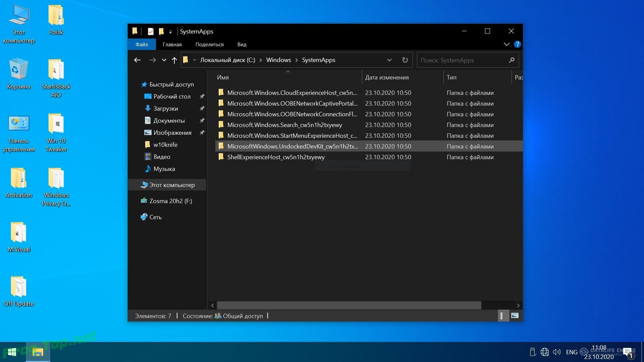Select MicrosoftWindows.UndockedDevKit folder
This screenshot has width=644, height=362.
point(369,146)
